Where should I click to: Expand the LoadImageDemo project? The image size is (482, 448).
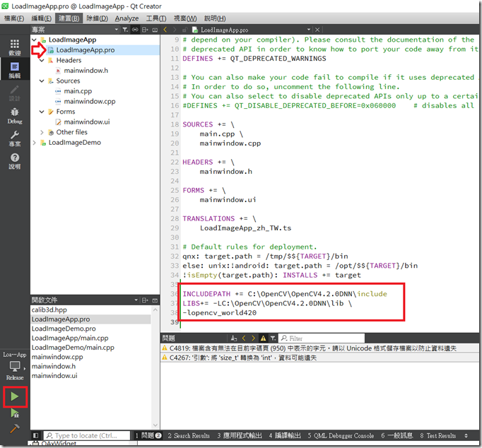tap(34, 143)
